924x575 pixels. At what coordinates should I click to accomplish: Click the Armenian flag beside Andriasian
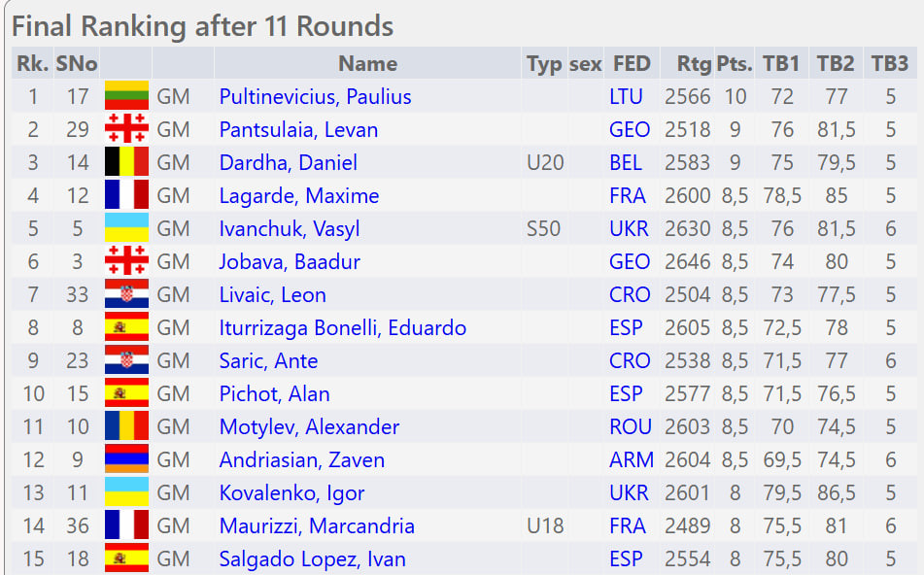pos(126,459)
